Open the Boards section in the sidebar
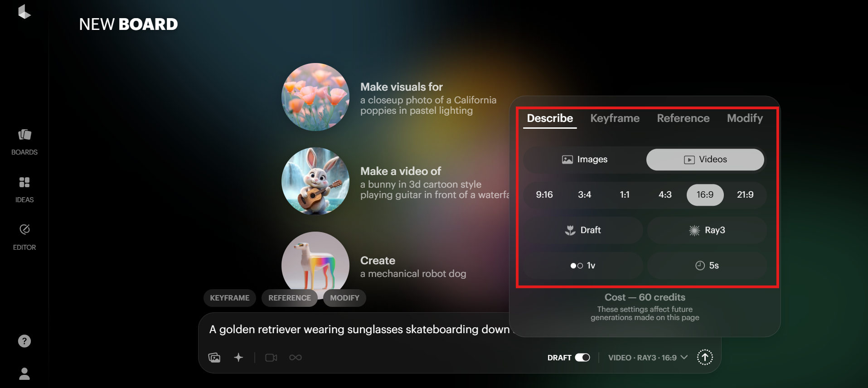 24,142
